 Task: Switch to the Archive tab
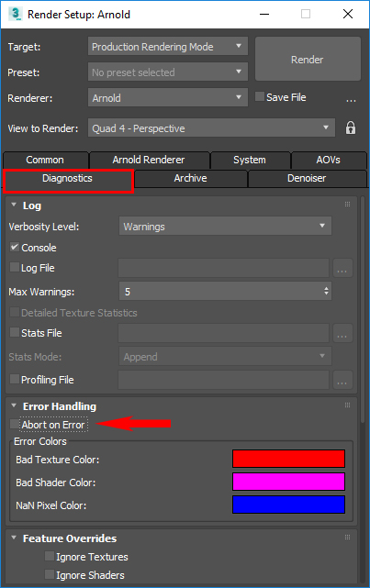point(191,179)
